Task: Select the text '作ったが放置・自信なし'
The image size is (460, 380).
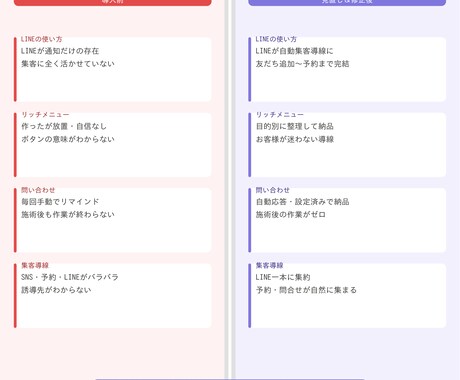Action: 64,126
